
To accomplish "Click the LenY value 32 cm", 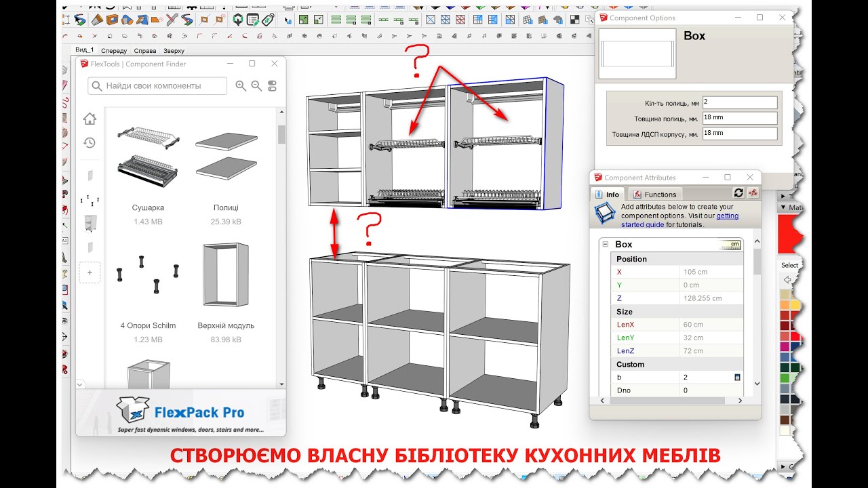I will (x=711, y=338).
